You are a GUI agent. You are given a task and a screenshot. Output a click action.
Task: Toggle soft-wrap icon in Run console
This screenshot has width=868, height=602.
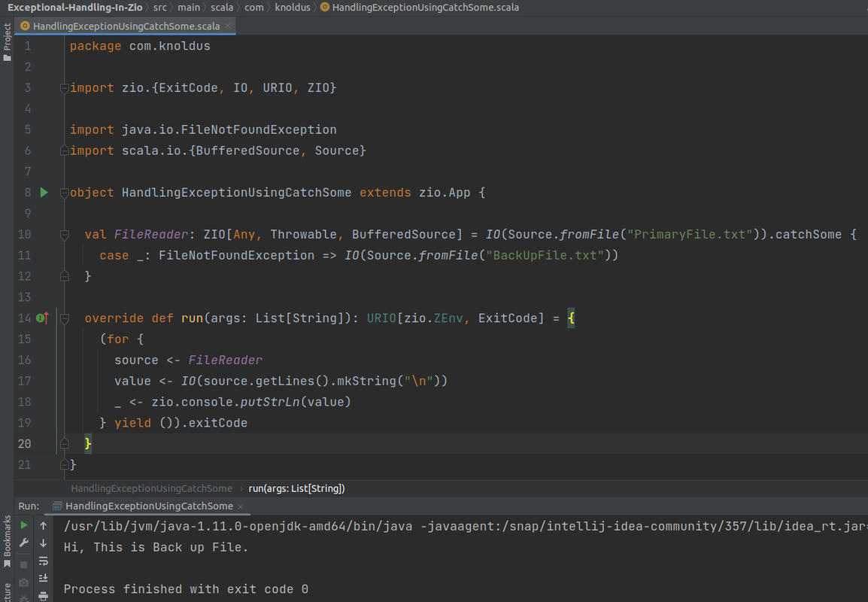point(43,561)
